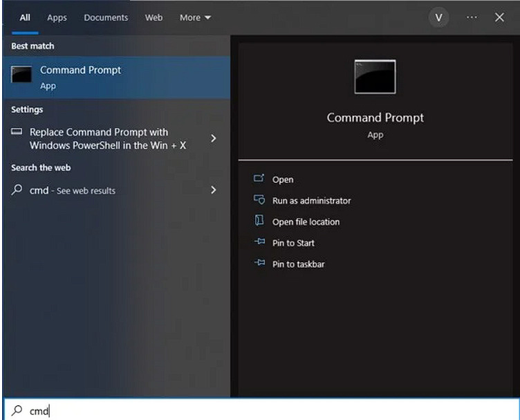Expand the arrow beside cmd See web results
The width and height of the screenshot is (520, 420).
[213, 190]
